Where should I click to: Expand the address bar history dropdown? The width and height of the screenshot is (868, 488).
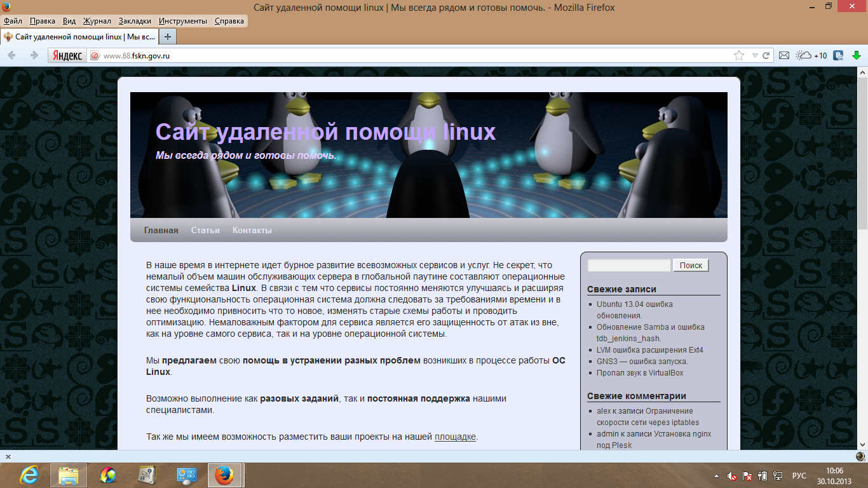coord(755,55)
